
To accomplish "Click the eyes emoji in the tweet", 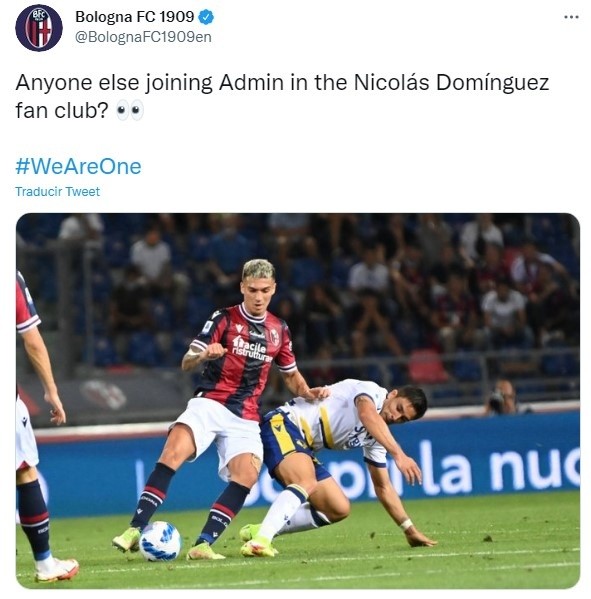I will pyautogui.click(x=130, y=110).
